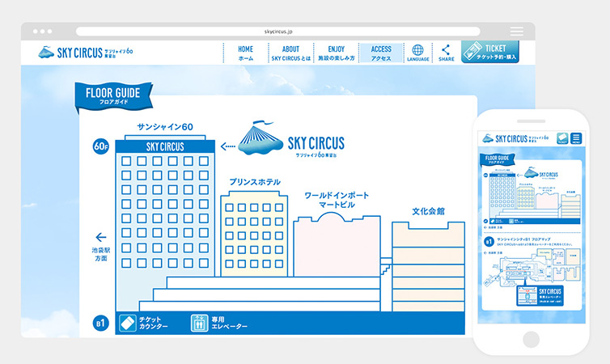
Task: Click the 60F floor badge
Action: 101,146
